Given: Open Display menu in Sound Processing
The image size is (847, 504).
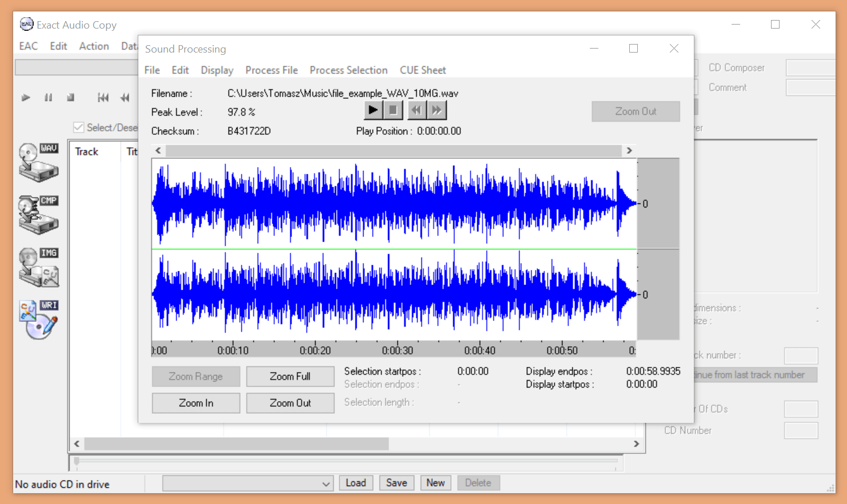Looking at the screenshot, I should coord(217,70).
